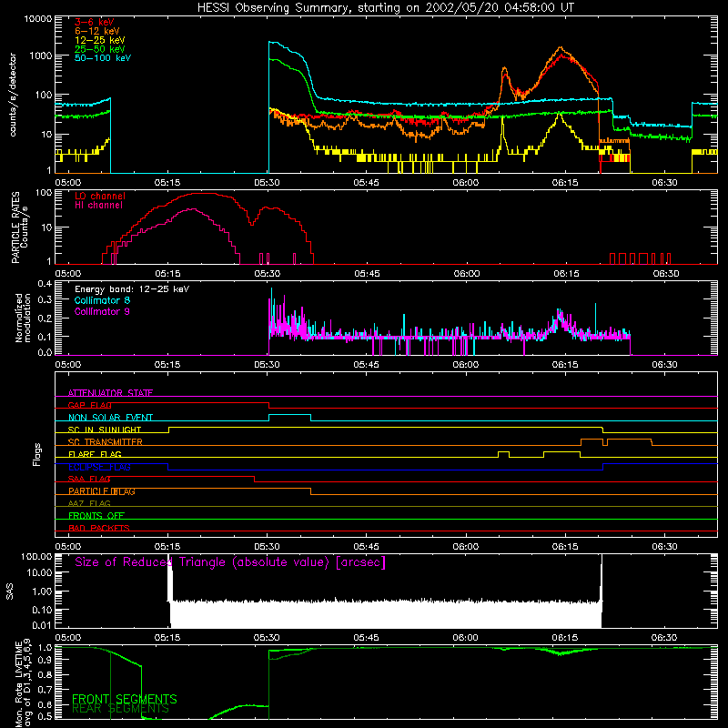Screen dimensions: 728x728
Task: Select the orange 6-12 keV legend label
Action: click(x=96, y=31)
